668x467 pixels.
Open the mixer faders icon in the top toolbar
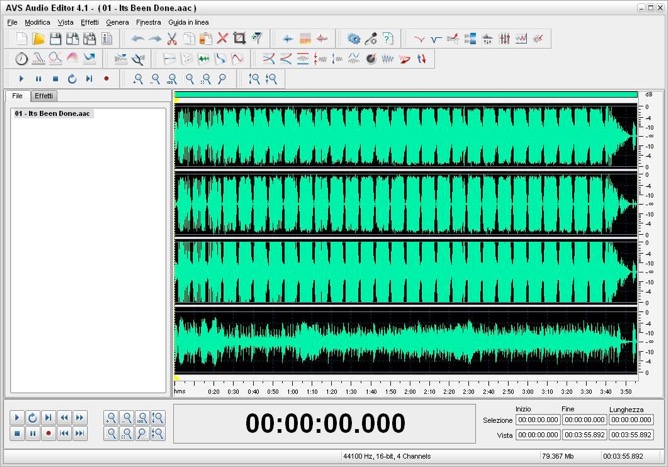pyautogui.click(x=504, y=39)
